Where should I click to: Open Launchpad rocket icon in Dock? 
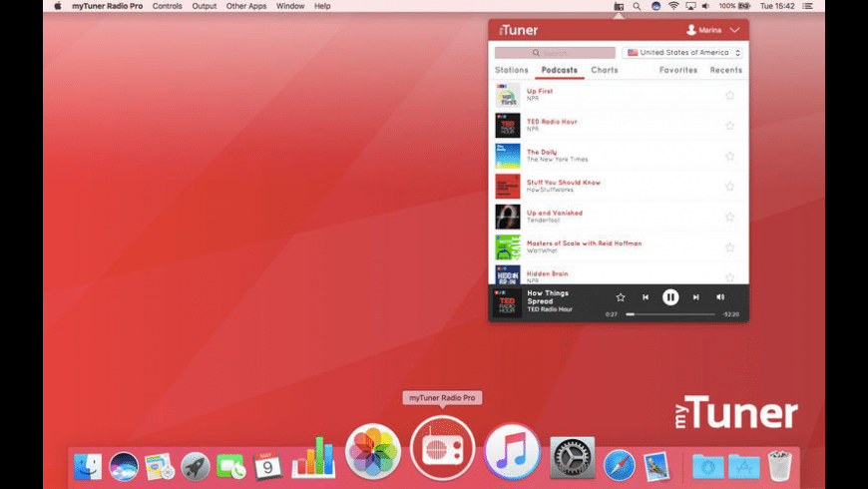point(196,466)
